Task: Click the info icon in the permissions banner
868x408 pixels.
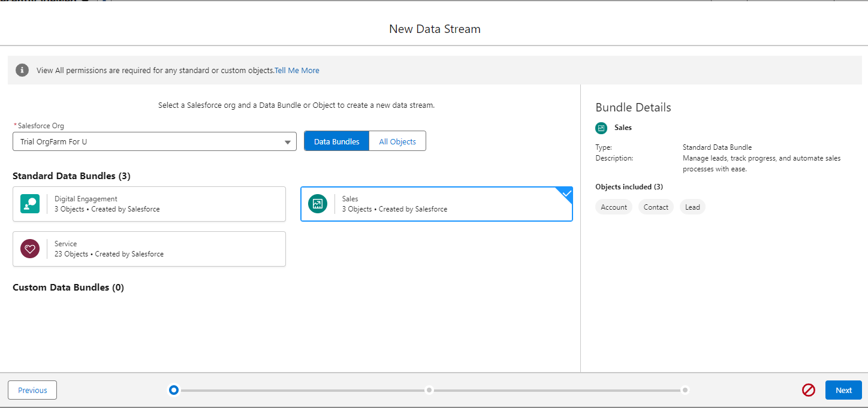Action: point(22,70)
